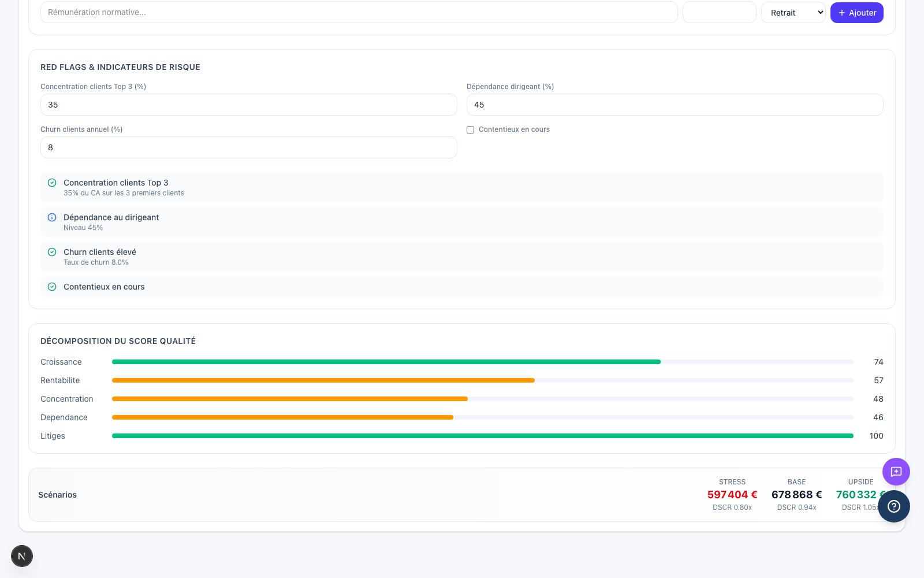Screen dimensions: 924x578
Task: Click the Rentabilite score value 57
Action: pyautogui.click(x=878, y=380)
